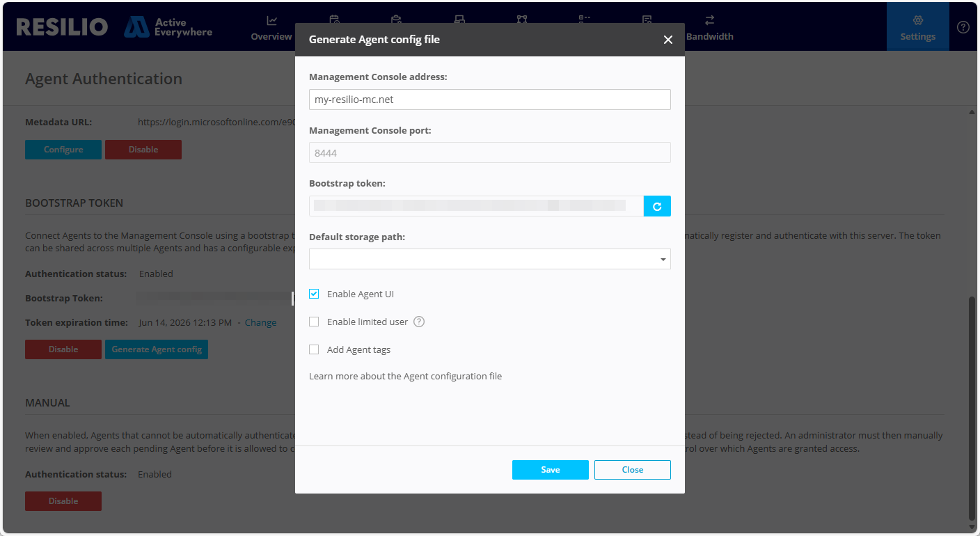Image resolution: width=980 pixels, height=536 pixels.
Task: Close the Generate Agent config dialog
Action: (x=668, y=40)
